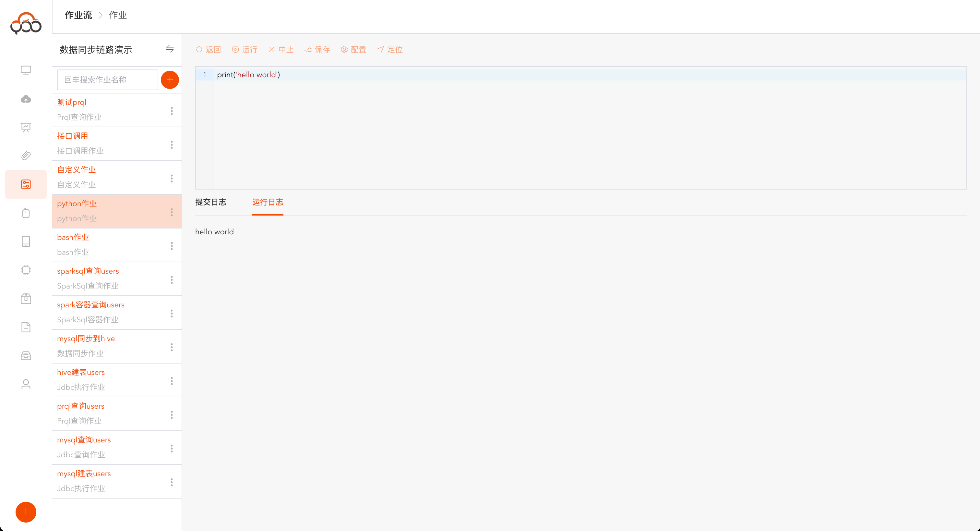Click the orange info circle at bottom left
This screenshot has height=531, width=980.
point(26,512)
